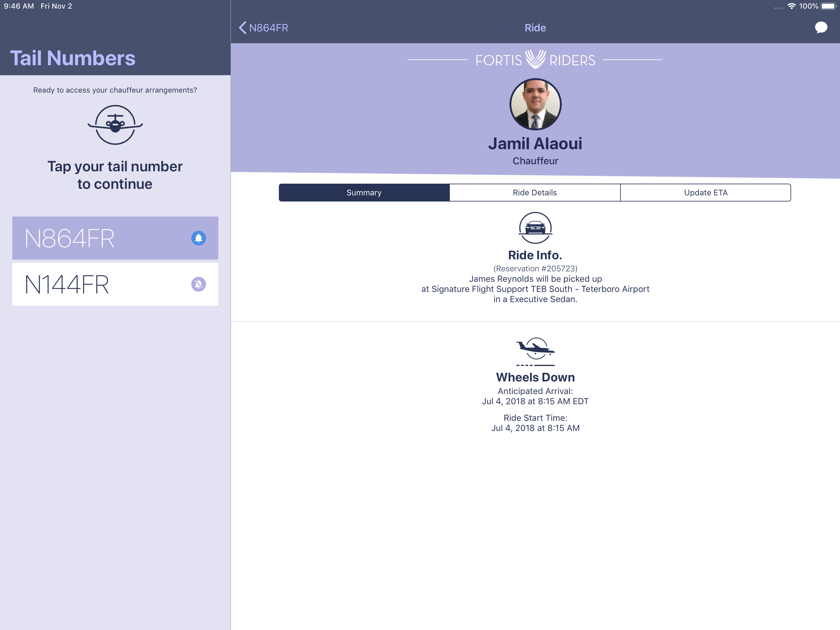Tap the Ride Info car icon
The width and height of the screenshot is (840, 630).
point(535,228)
